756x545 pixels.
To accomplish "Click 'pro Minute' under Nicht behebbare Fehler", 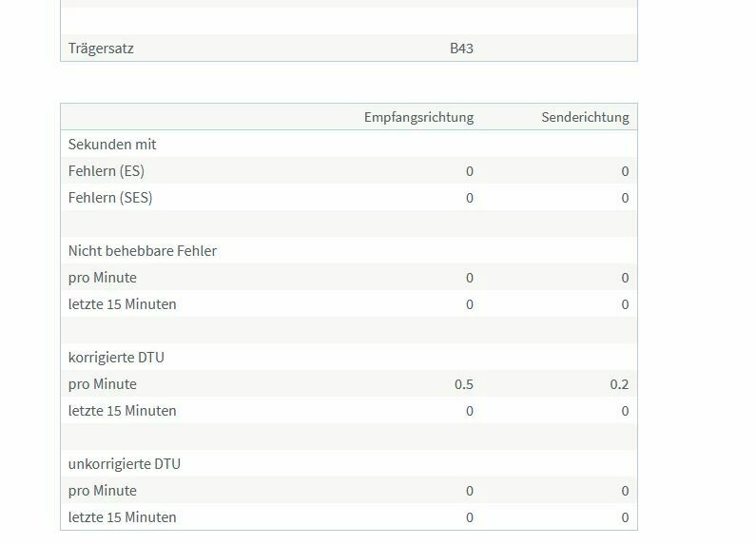I will (x=103, y=278).
